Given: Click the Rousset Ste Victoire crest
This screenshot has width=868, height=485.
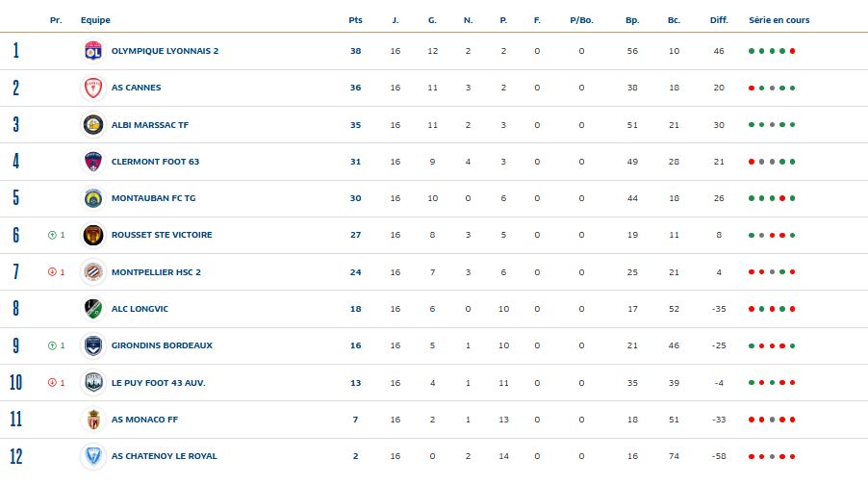Looking at the screenshot, I should pos(93,235).
